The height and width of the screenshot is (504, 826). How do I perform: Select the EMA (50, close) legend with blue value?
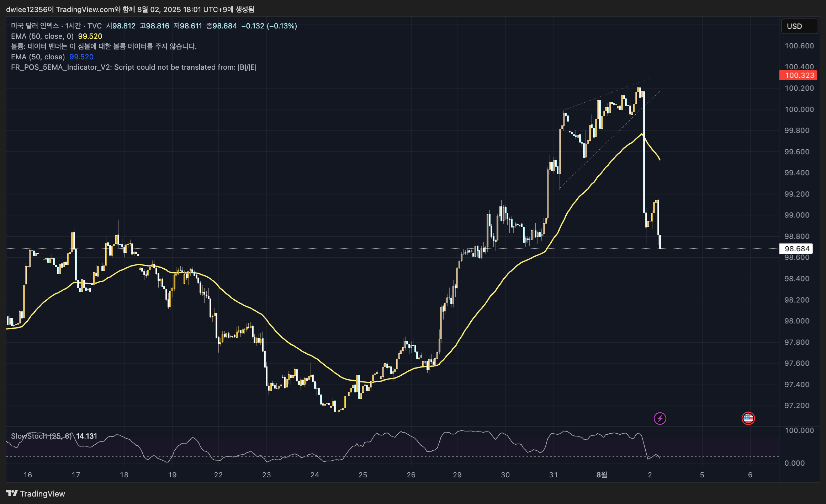(x=52, y=57)
